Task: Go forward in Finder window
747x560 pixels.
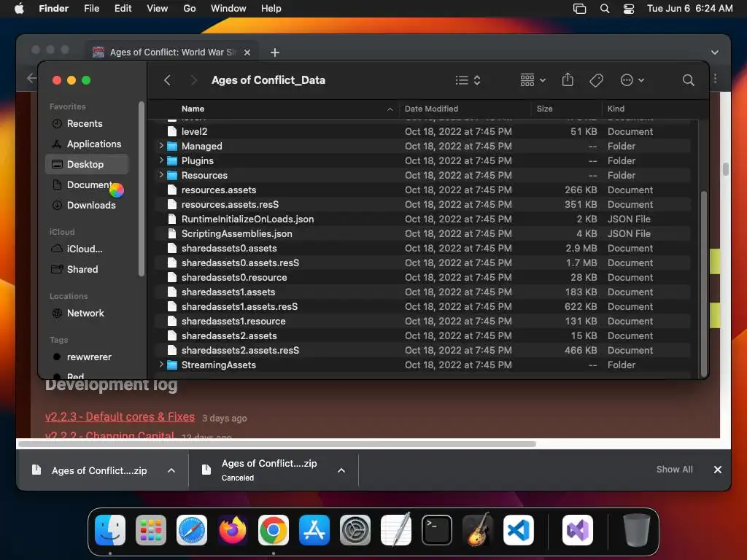Action: (x=193, y=80)
